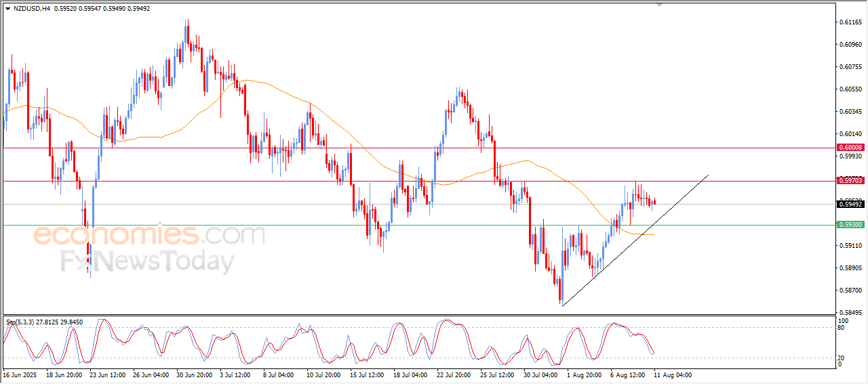Click the 0.60140 price scale value

(850, 134)
